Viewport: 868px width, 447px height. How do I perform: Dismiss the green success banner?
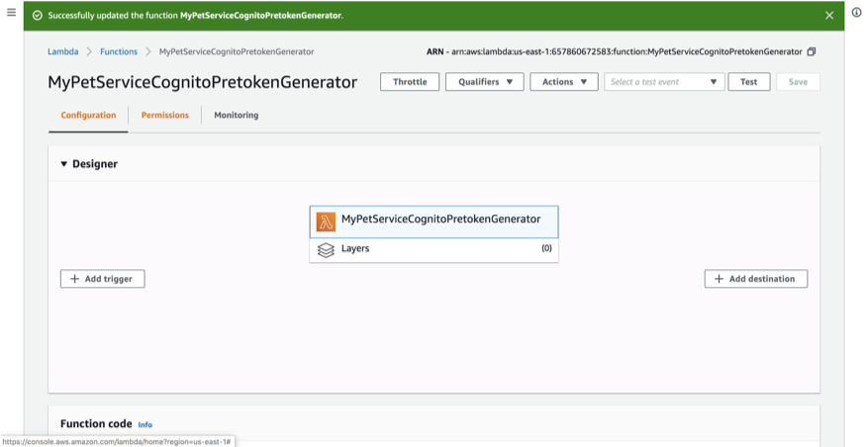point(829,16)
